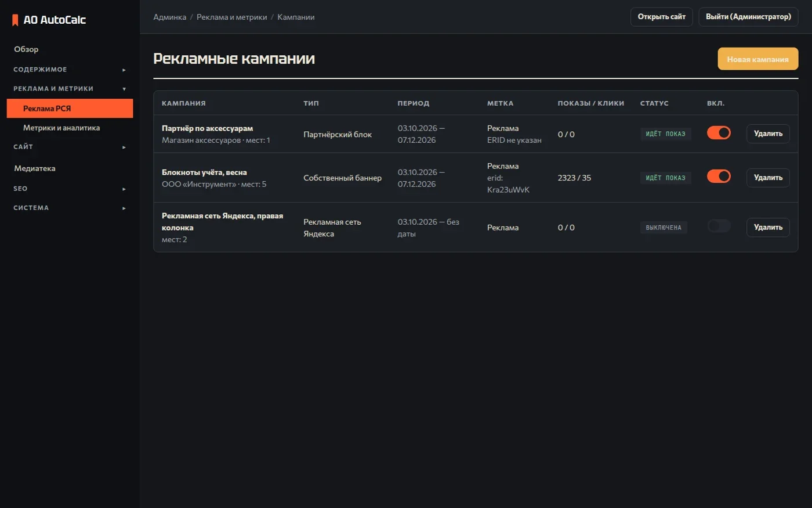Click the Собственный баннер type cell
The image size is (812, 508).
click(342, 178)
